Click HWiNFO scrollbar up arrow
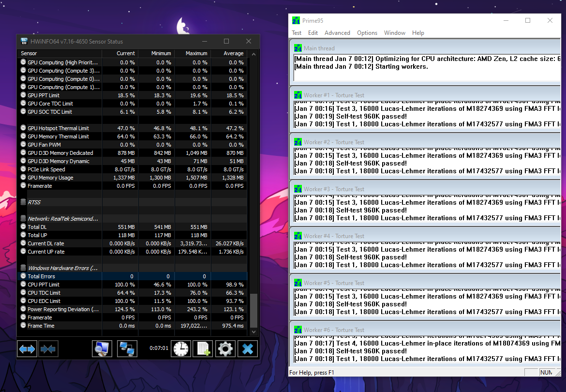Screen dimensions: 566x392 point(254,54)
